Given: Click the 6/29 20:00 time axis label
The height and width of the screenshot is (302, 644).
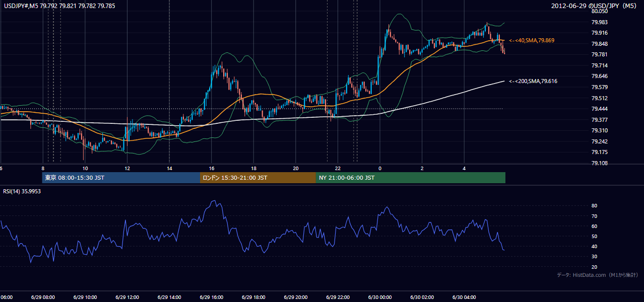Looking at the screenshot, I should (x=295, y=297).
